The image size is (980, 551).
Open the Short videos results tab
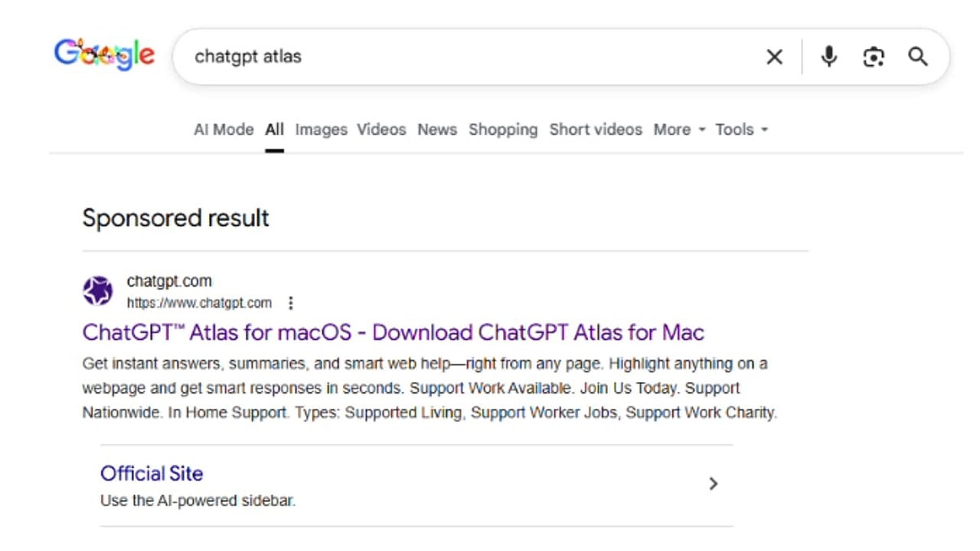coord(596,129)
